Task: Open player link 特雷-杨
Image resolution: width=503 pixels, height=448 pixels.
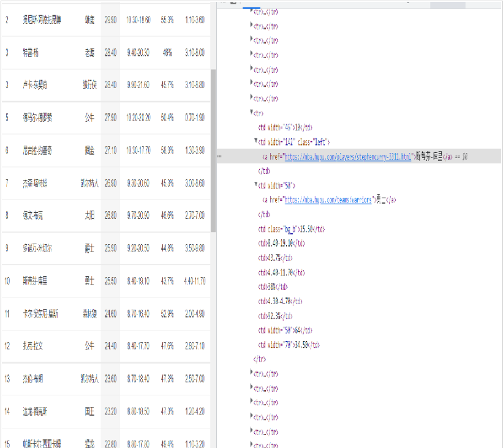Action: [31, 53]
